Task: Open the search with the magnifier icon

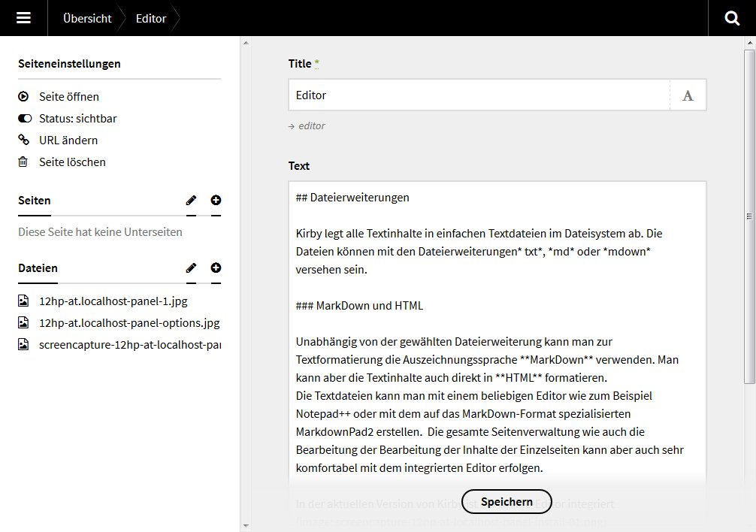Action: click(731, 18)
